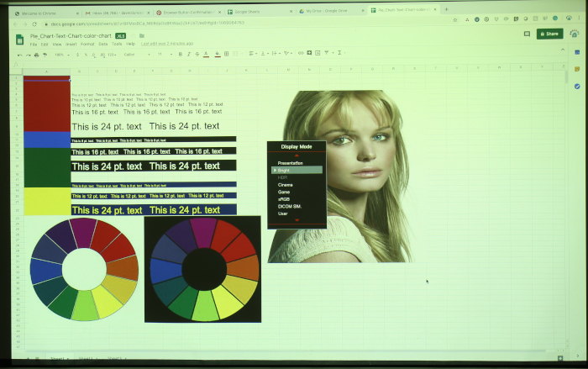
Task: Click the Undo icon in the toolbar
Action: (x=19, y=55)
